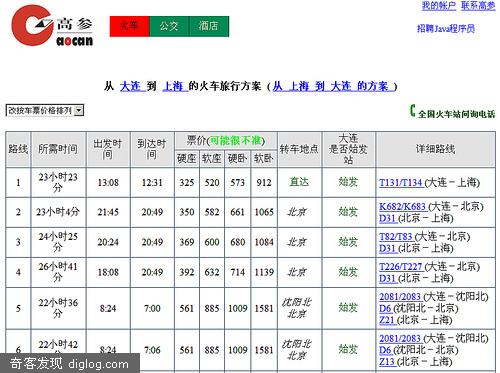The image size is (500, 373).
Task: Open train T82/T83 link
Action: 396,237
